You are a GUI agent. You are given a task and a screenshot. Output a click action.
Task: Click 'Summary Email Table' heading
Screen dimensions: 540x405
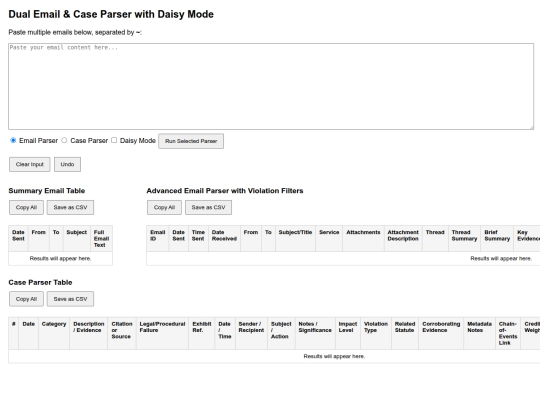[x=46, y=191]
